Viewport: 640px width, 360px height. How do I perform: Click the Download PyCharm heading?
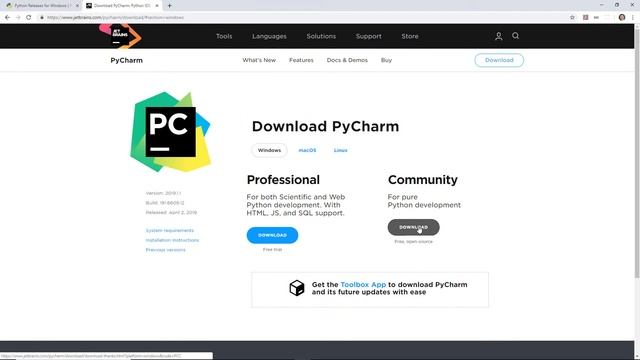point(325,126)
